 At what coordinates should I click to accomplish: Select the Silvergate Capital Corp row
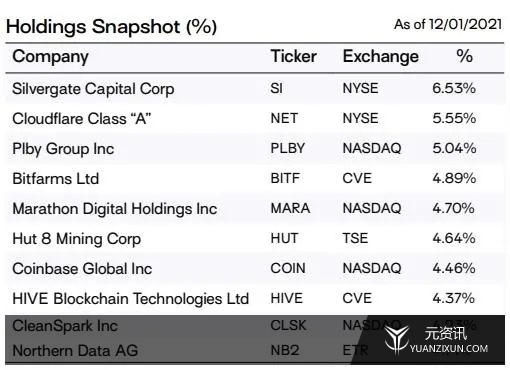pyautogui.click(x=255, y=89)
